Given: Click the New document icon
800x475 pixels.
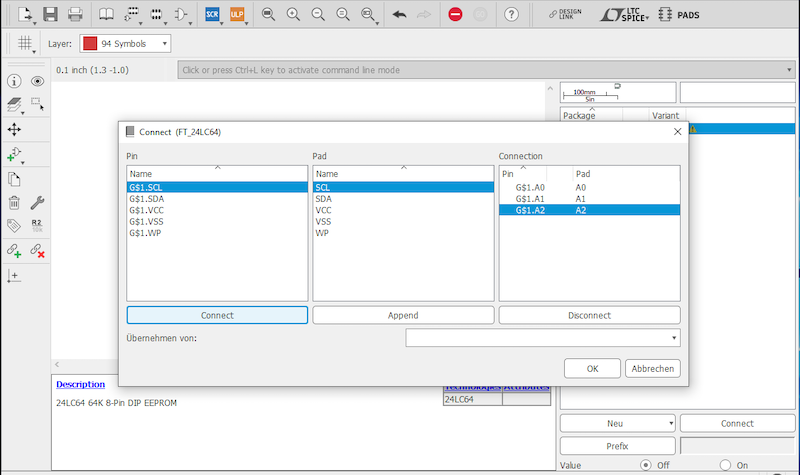Looking at the screenshot, I should pyautogui.click(x=25, y=14).
